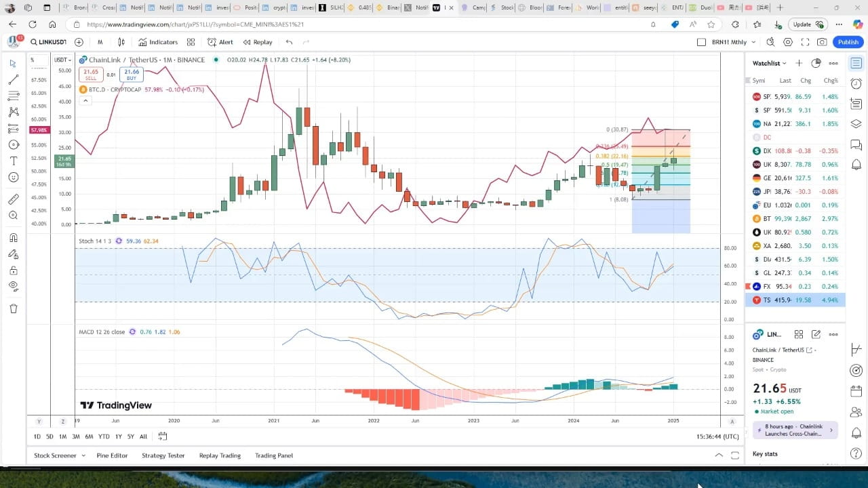
Task: Click the trash remove-drawings icon
Action: click(14, 308)
